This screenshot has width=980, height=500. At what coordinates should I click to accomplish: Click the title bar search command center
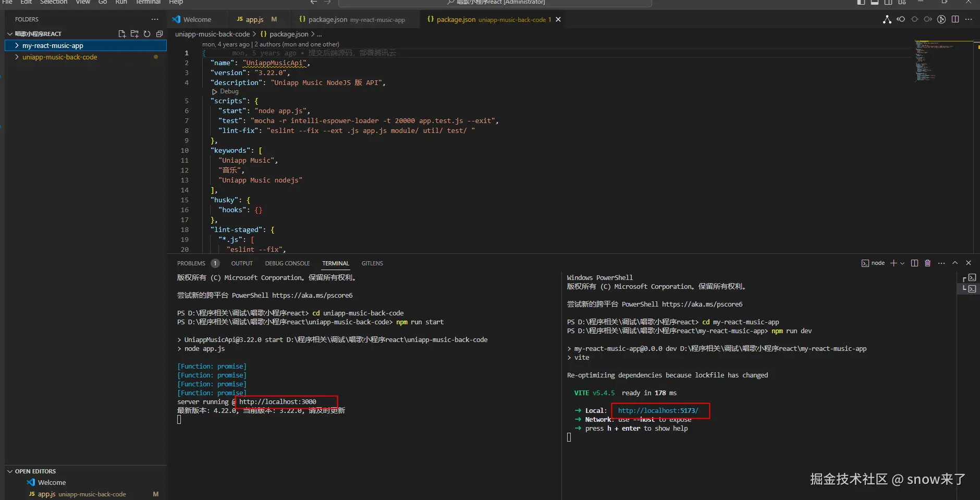point(495,3)
